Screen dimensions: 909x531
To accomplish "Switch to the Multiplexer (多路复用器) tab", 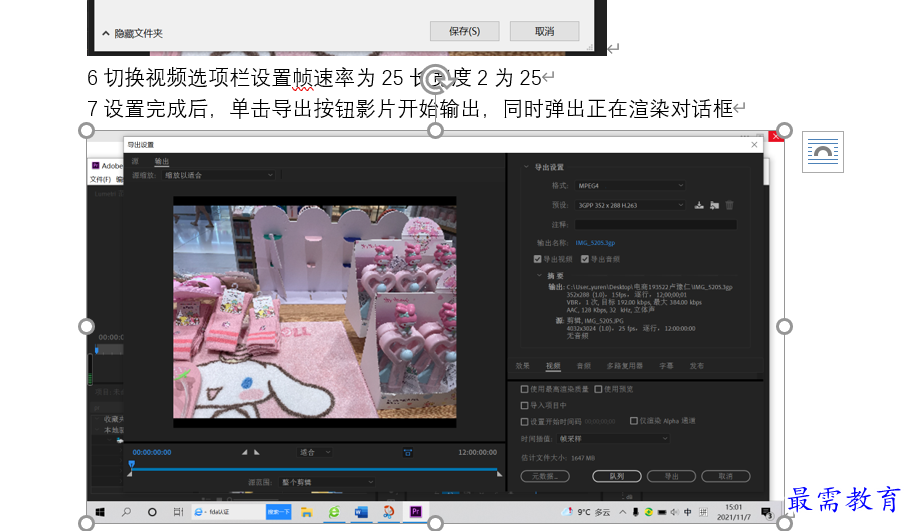I will [625, 366].
